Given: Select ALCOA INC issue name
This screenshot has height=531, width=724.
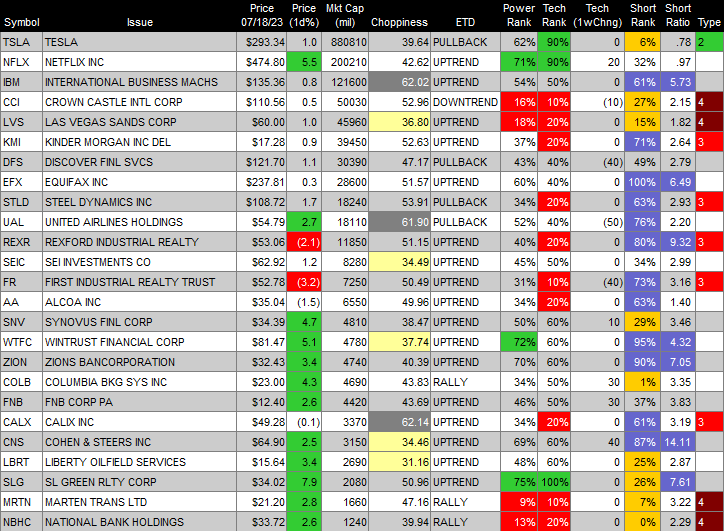Looking at the screenshot, I should point(72,302).
